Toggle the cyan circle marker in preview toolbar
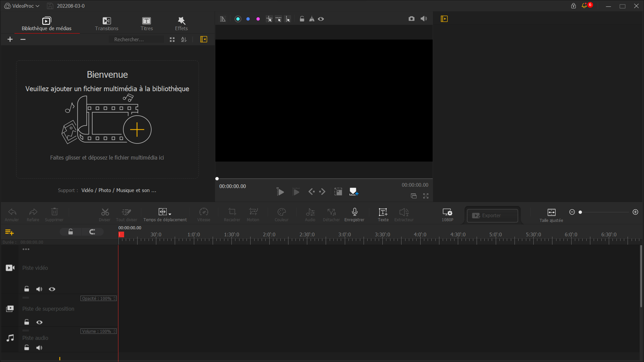 pos(238,19)
